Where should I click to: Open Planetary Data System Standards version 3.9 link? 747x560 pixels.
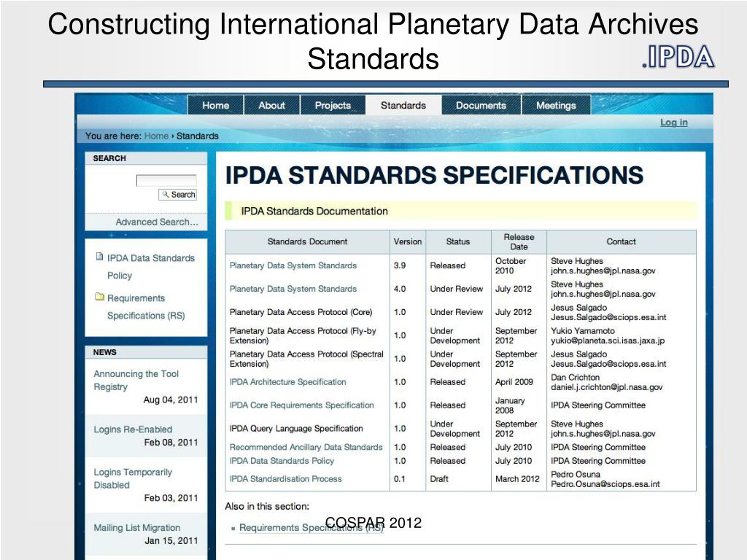(x=293, y=265)
